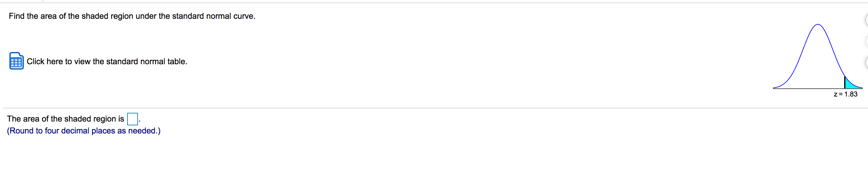868x188 pixels.
Task: Click 'The area of the shaded region is' text
Action: coord(66,119)
